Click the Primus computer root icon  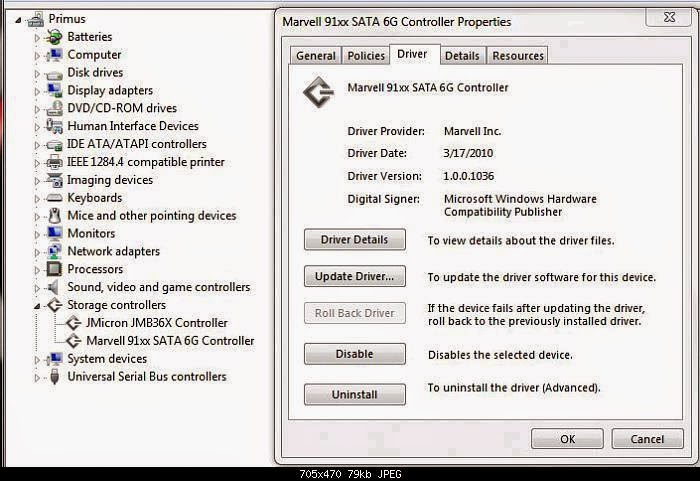point(36,20)
